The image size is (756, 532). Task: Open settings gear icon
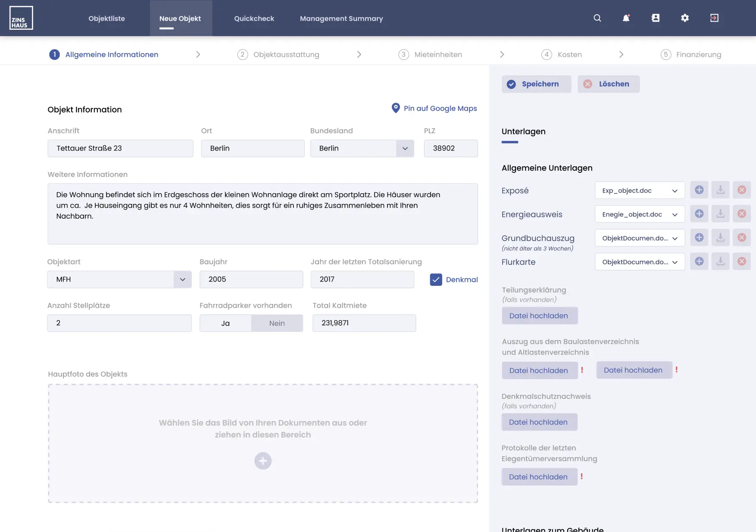pyautogui.click(x=684, y=18)
